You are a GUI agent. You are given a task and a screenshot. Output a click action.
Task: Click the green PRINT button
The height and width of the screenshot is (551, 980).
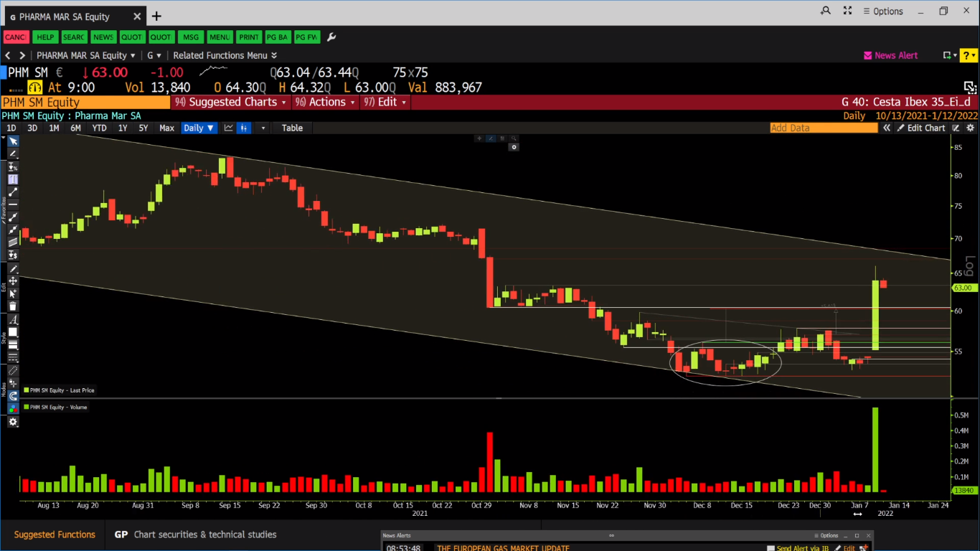(x=249, y=37)
